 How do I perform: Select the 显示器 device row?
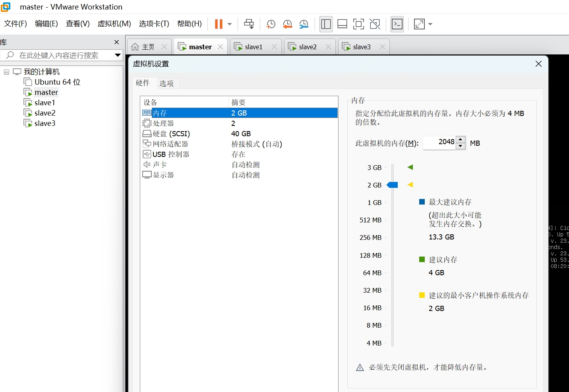tap(240, 175)
